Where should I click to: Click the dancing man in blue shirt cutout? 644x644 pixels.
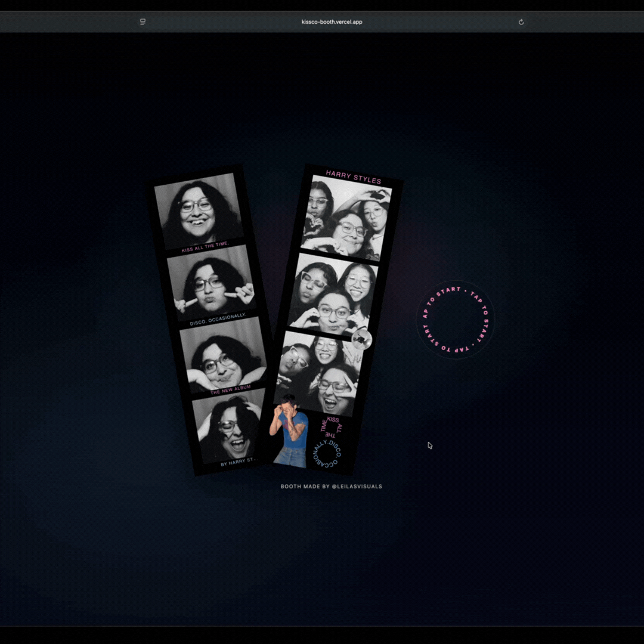(x=289, y=431)
